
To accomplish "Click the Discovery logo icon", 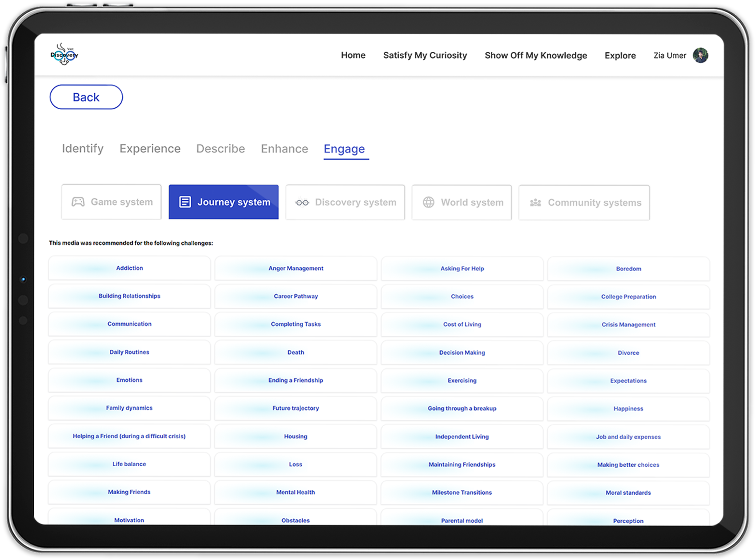I will tap(64, 54).
